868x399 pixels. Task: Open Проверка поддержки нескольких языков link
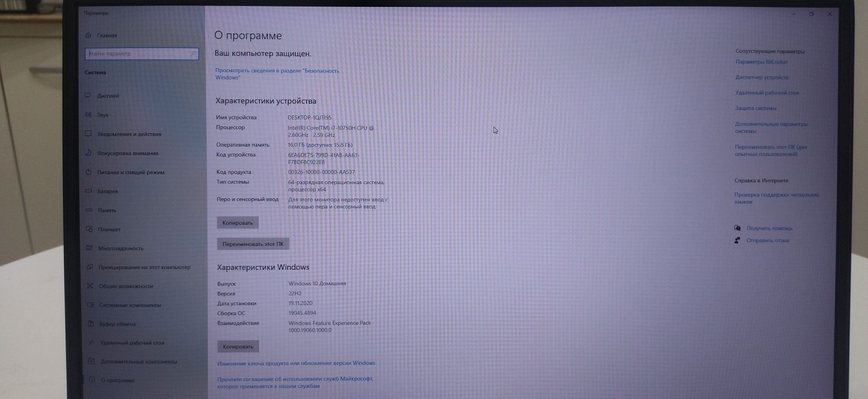776,198
